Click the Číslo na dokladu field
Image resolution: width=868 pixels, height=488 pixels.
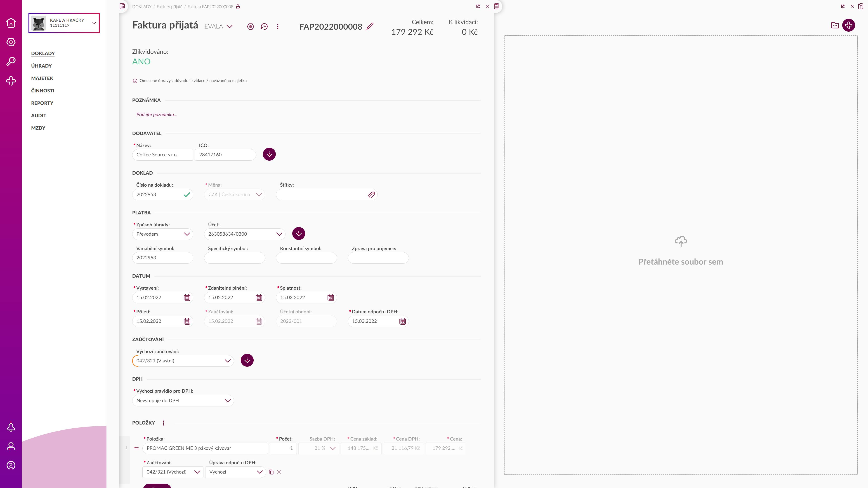click(x=163, y=195)
